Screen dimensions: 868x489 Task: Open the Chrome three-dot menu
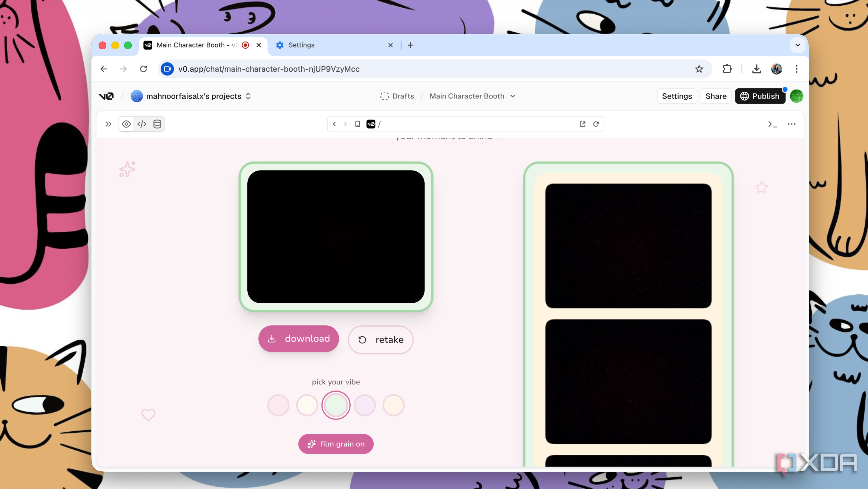pyautogui.click(x=797, y=69)
